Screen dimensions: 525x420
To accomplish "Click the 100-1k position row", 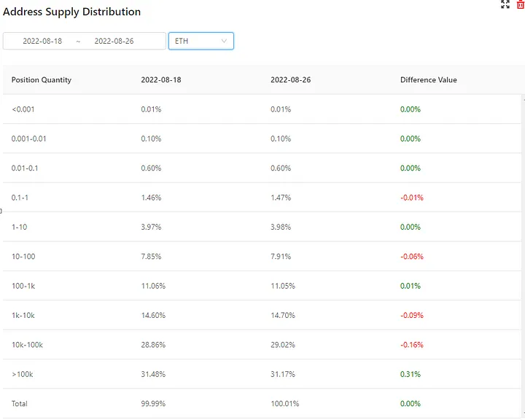I will (23, 286).
